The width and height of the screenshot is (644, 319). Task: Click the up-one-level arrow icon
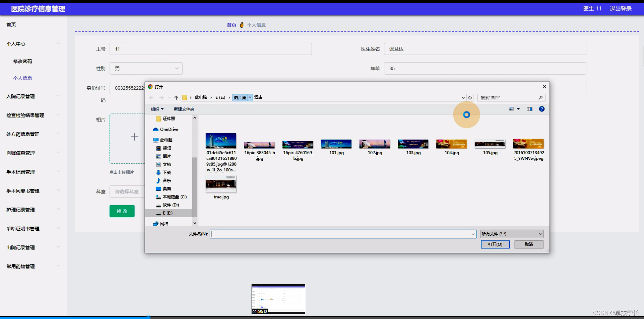tap(176, 97)
